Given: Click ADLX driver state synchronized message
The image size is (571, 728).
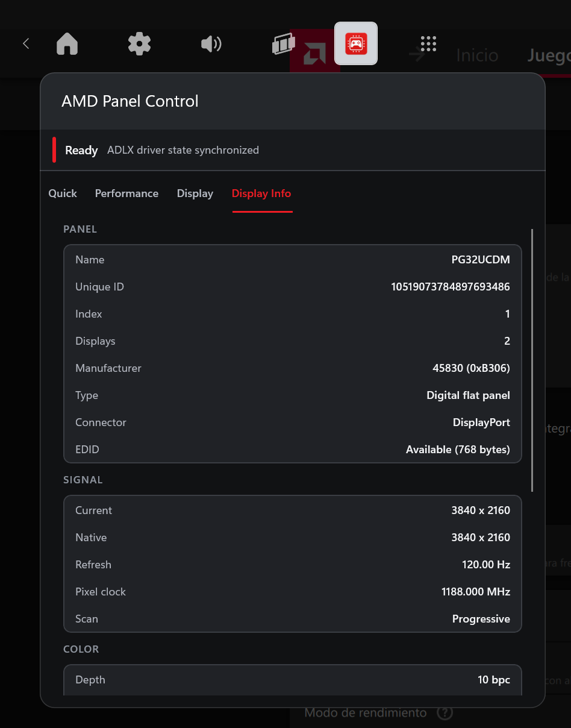Looking at the screenshot, I should tap(183, 150).
